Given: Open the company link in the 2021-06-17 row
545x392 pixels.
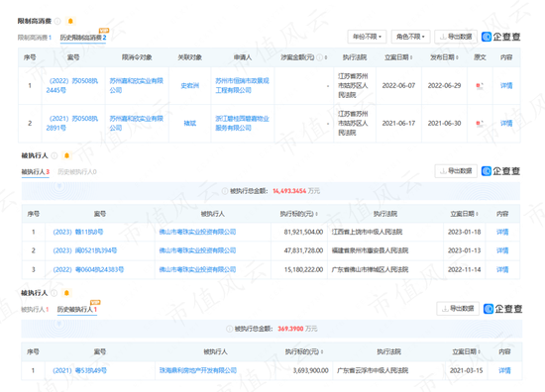Looking at the screenshot, I should [137, 124].
